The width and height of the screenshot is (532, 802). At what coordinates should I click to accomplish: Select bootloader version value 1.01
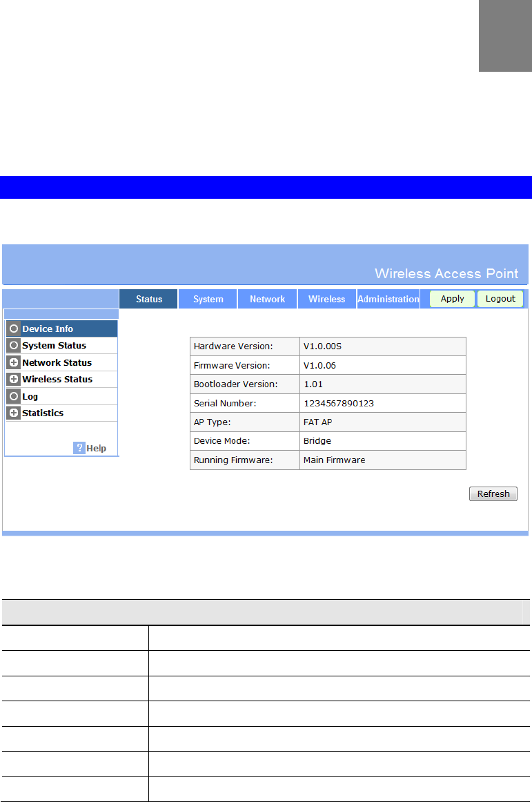(313, 384)
